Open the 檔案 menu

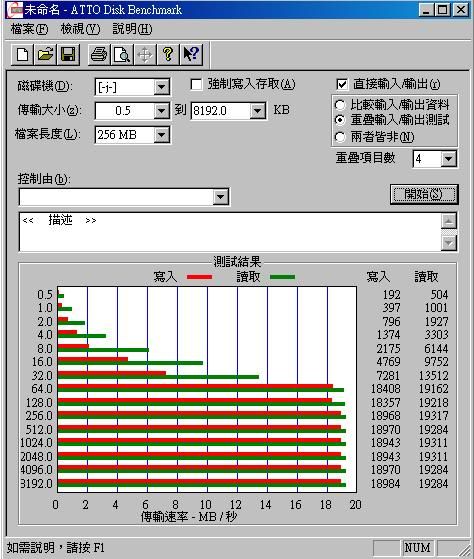[x=29, y=29]
